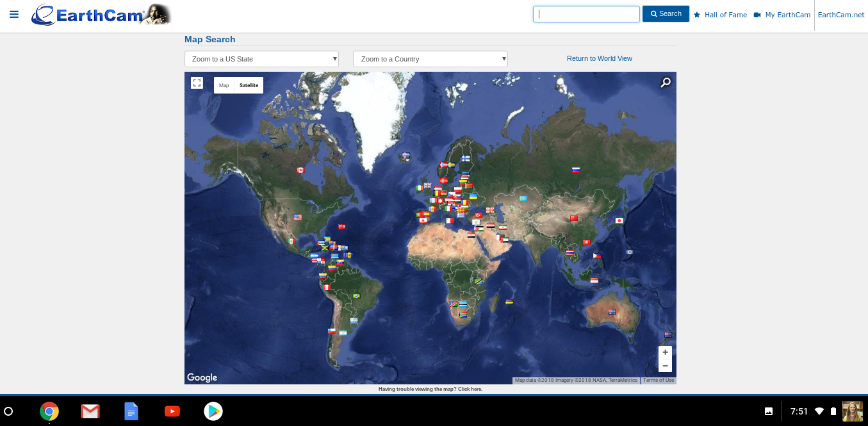
Task: Select the Georgia country flag marker
Action: [490, 209]
